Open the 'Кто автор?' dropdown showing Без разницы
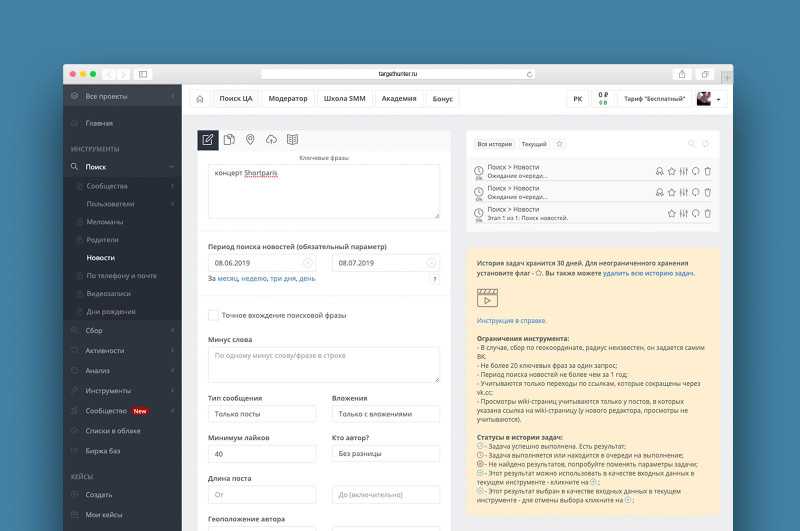800x531 pixels. click(x=386, y=453)
